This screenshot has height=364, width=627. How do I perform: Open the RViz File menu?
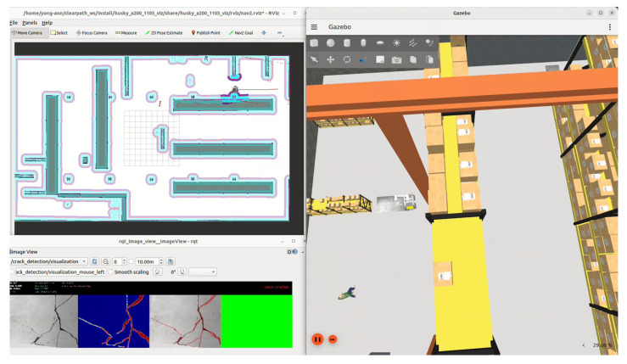pyautogui.click(x=14, y=23)
